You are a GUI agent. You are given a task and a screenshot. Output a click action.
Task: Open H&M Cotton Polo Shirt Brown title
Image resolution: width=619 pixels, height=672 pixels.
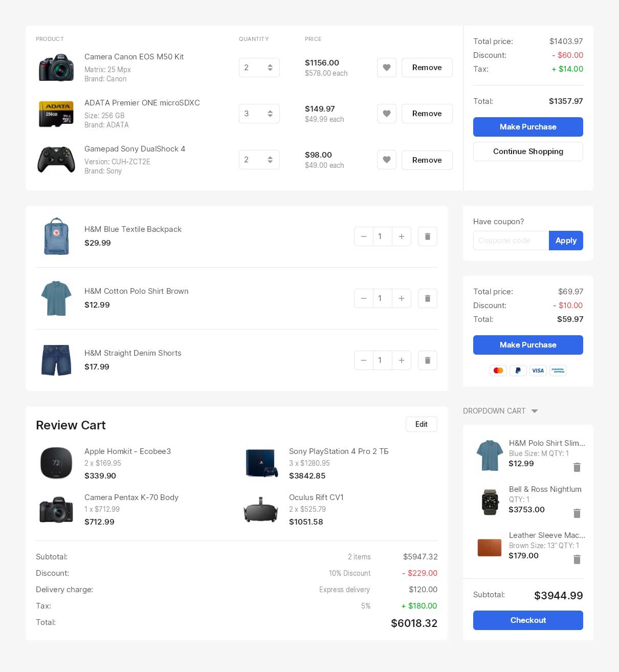click(x=137, y=291)
